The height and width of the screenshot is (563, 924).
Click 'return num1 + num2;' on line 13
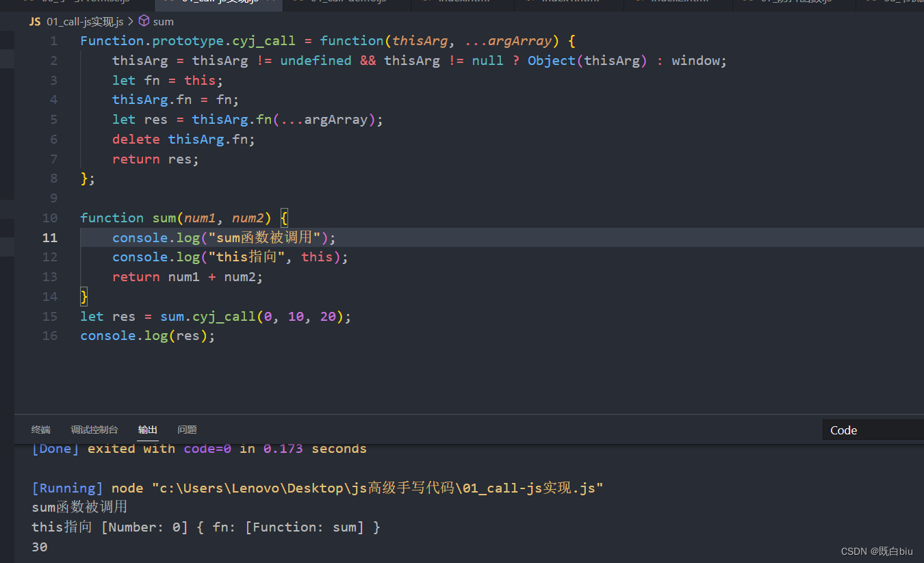point(188,277)
